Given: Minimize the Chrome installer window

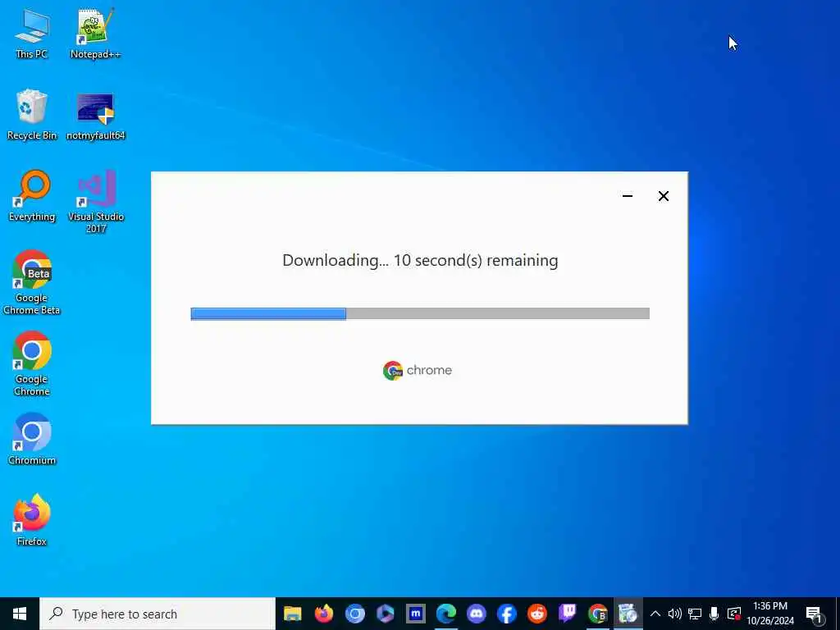Looking at the screenshot, I should click(x=628, y=196).
